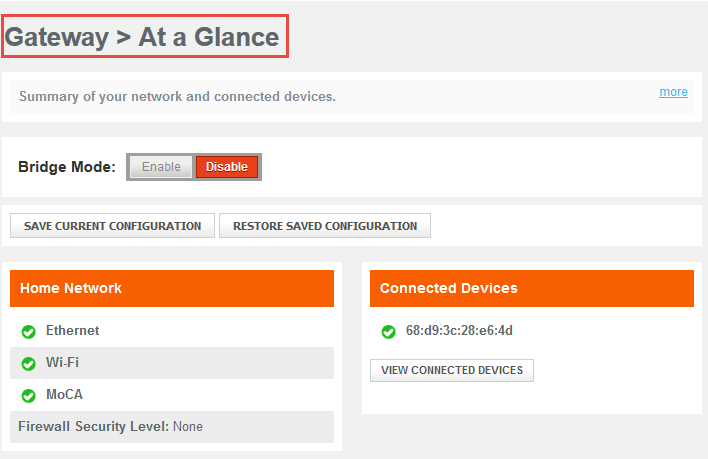Screen dimensions: 708x459
Task: Click the MoCA green status icon
Action: click(28, 395)
